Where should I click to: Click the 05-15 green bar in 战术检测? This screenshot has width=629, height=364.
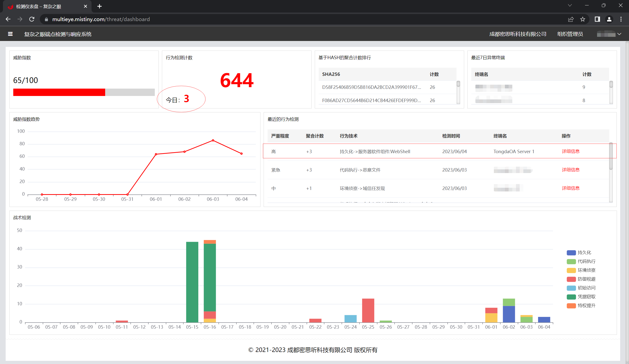(x=192, y=282)
